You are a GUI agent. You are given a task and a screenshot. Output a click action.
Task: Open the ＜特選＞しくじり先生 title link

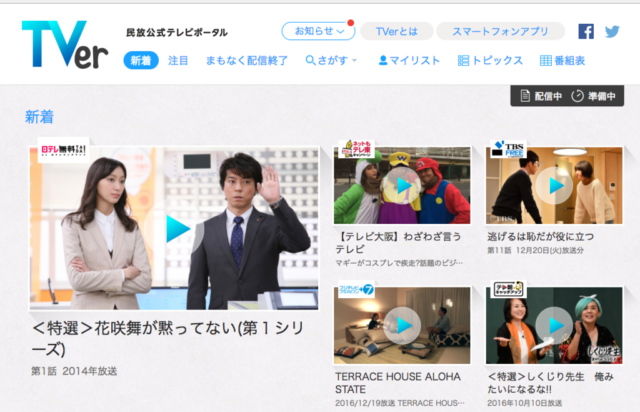tap(550, 383)
